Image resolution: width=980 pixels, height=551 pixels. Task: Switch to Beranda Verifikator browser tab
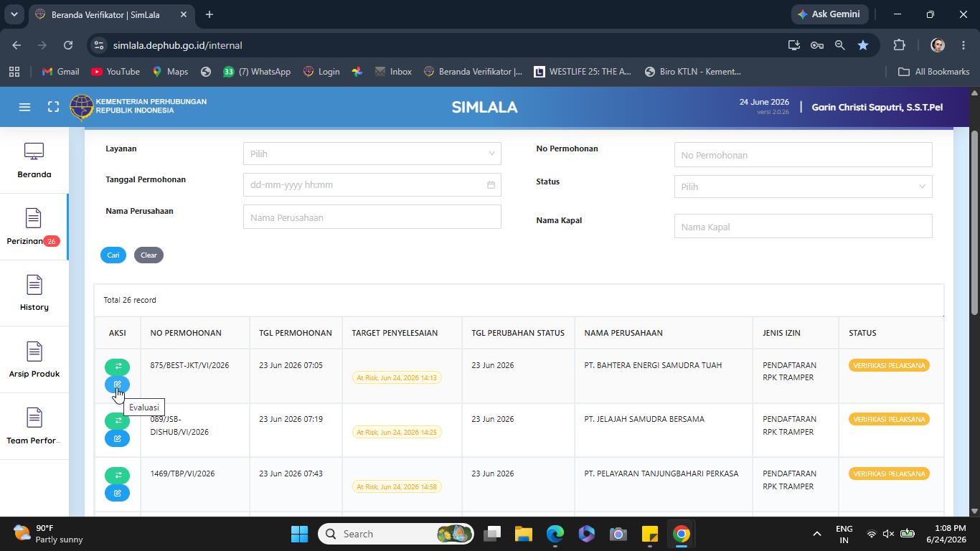tap(110, 14)
